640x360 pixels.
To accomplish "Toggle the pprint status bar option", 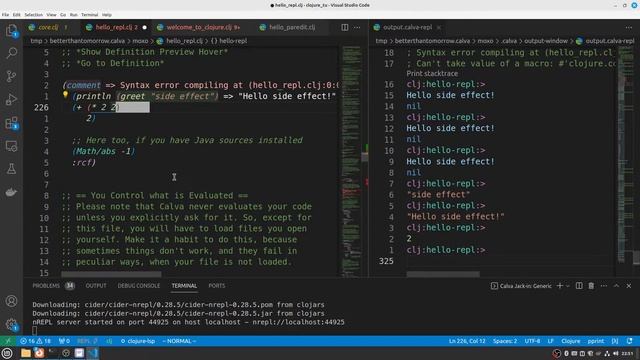I will [596, 341].
